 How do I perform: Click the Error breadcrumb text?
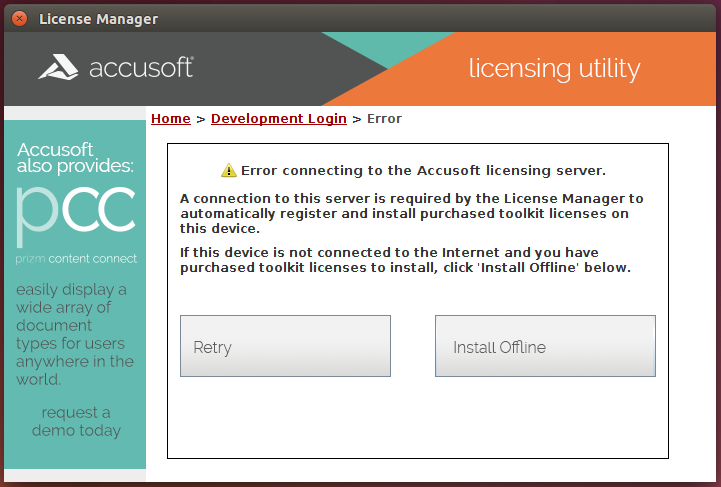(384, 119)
